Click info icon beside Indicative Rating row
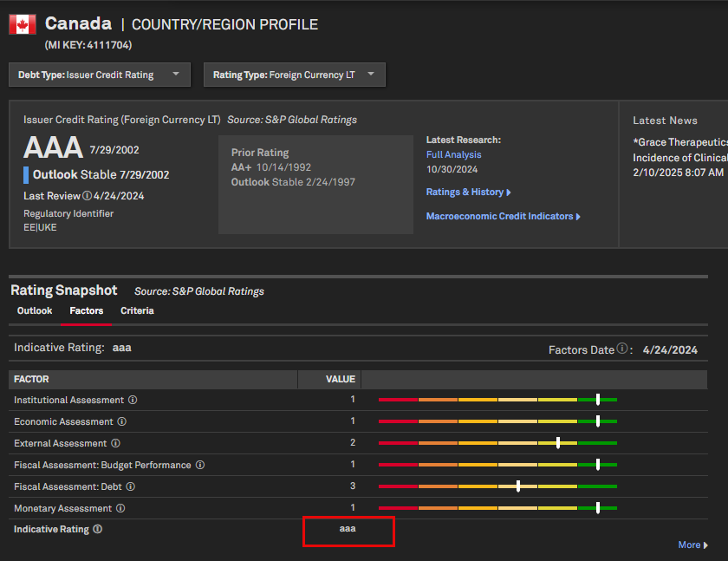 (98, 529)
